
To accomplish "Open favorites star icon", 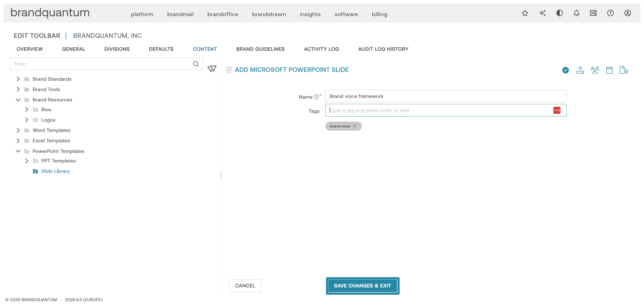I will [525, 13].
